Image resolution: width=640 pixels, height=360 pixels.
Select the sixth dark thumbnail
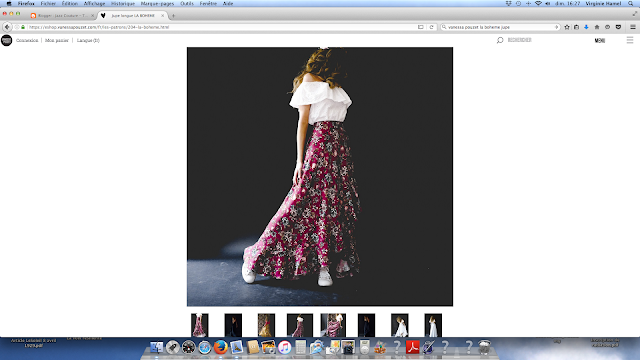point(366,325)
